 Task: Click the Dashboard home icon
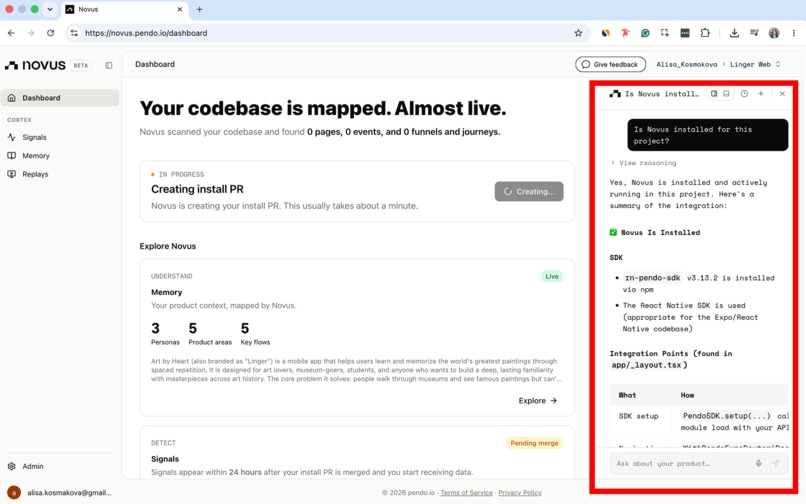11,98
